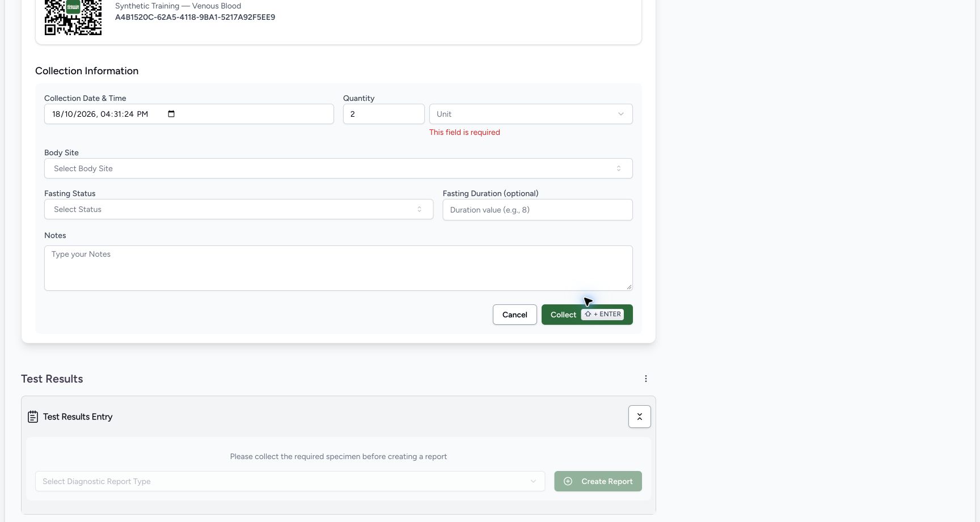Viewport: 980px width, 522px height.
Task: Click the Collection Information heading
Action: pos(87,71)
